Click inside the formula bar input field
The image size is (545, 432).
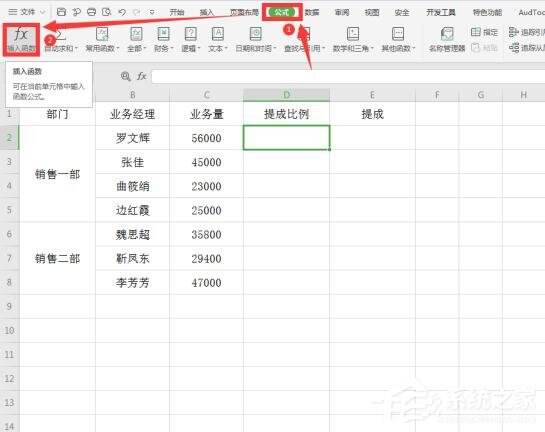(x=348, y=76)
